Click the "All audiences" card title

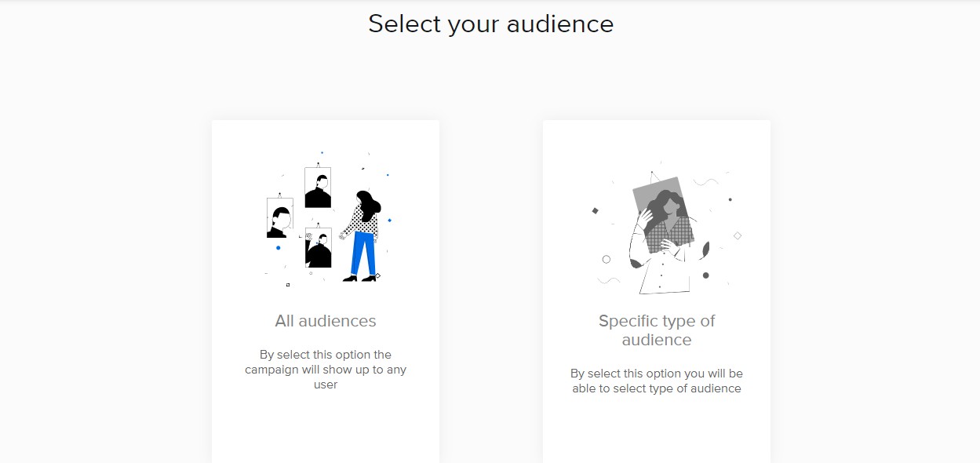326,321
